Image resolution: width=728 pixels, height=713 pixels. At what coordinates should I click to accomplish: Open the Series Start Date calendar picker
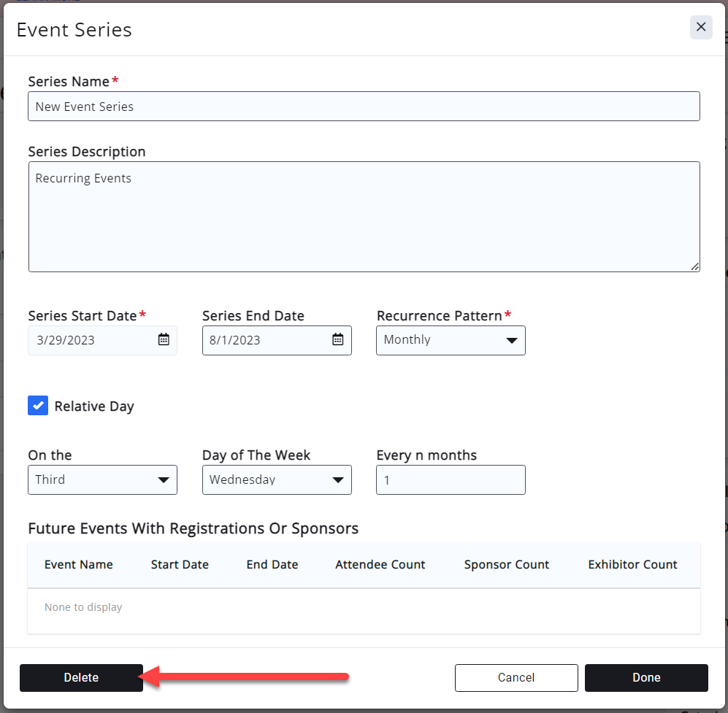coord(164,339)
